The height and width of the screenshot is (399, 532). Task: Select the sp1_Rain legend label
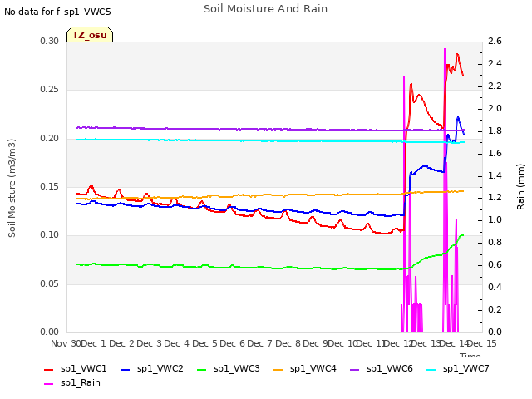81,383
